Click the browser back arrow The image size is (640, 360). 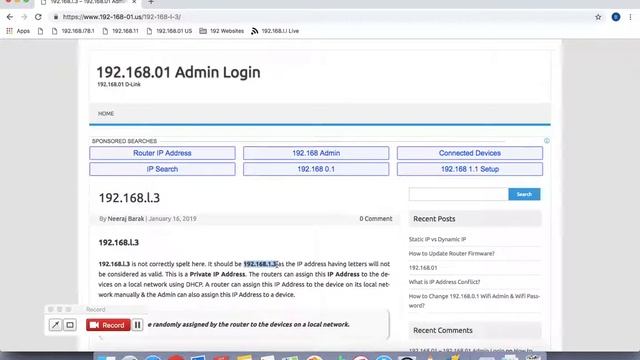10,17
